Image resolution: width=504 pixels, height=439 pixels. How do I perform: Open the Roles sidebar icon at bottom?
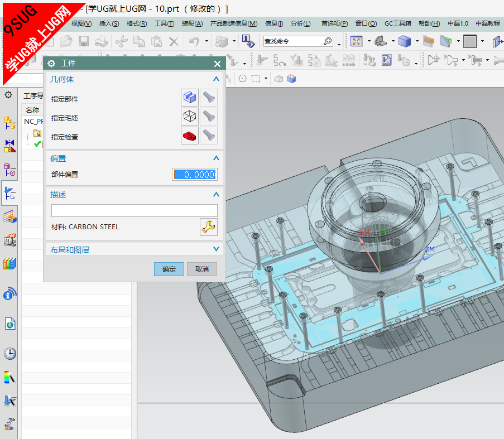click(9, 424)
